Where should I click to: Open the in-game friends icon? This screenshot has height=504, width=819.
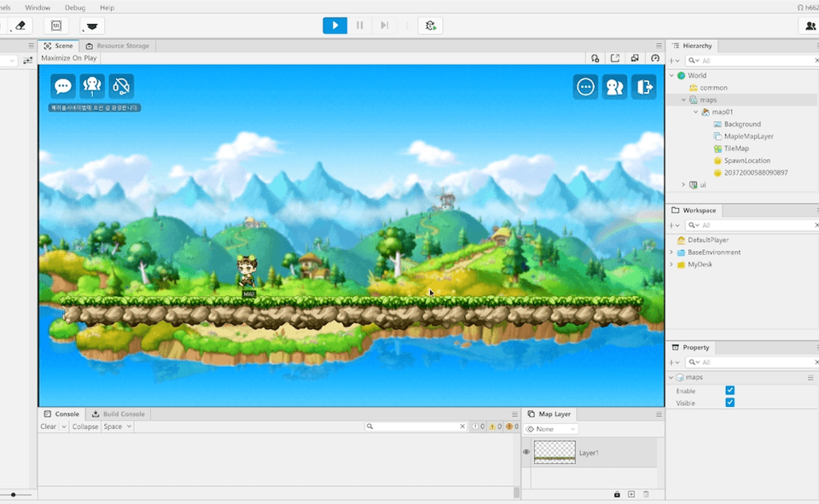click(x=615, y=87)
